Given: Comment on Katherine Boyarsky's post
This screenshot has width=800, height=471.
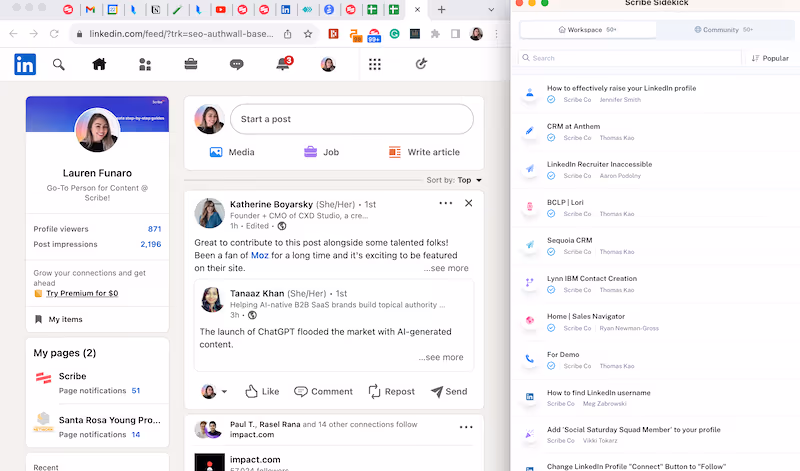Looking at the screenshot, I should coord(323,391).
